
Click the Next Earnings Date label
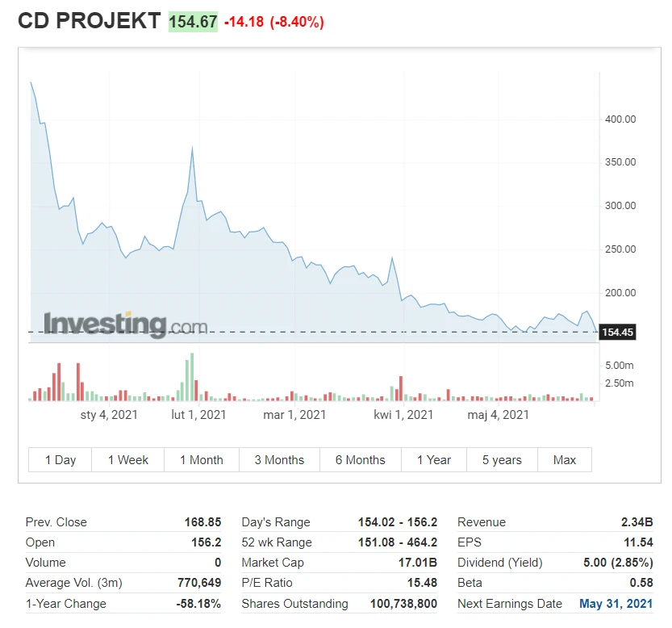tap(510, 604)
